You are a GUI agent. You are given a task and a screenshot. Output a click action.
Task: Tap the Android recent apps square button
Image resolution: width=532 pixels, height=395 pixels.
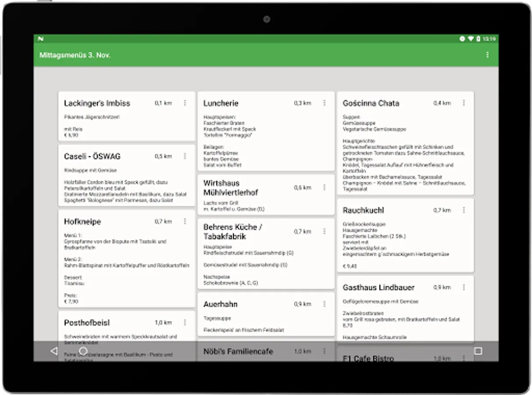click(478, 351)
